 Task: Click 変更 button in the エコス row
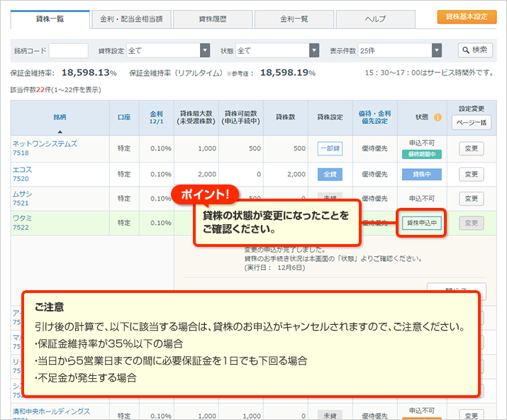471,174
